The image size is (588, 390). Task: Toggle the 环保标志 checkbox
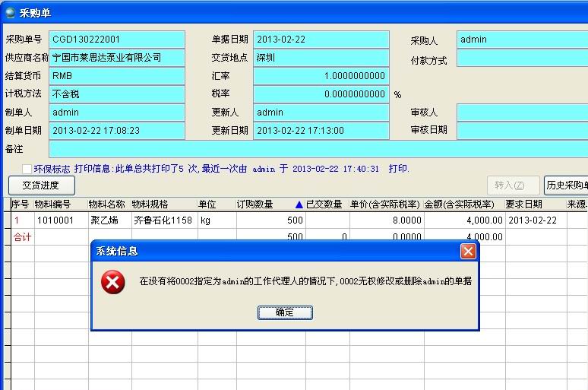tap(27, 169)
